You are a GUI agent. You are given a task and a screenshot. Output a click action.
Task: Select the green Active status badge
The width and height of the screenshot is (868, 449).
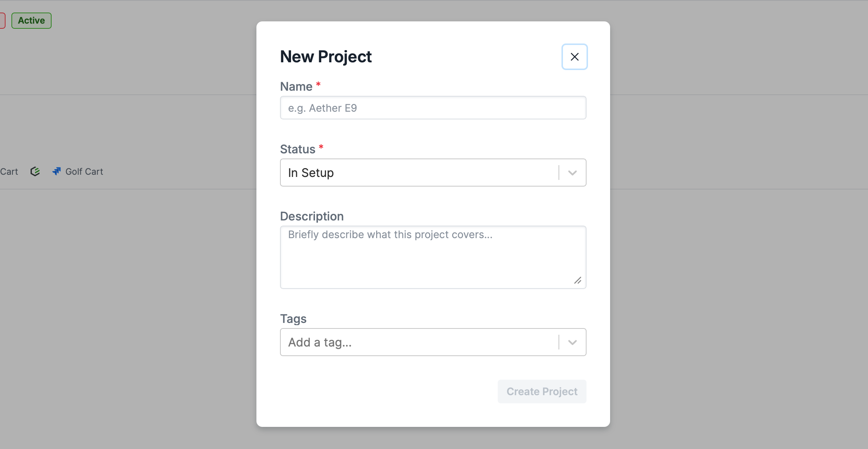tap(31, 21)
